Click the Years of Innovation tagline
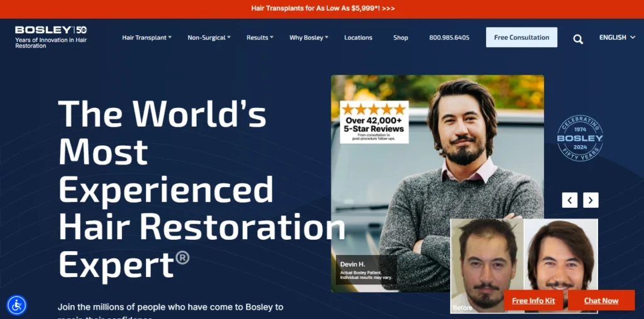644x319 pixels. (51, 43)
